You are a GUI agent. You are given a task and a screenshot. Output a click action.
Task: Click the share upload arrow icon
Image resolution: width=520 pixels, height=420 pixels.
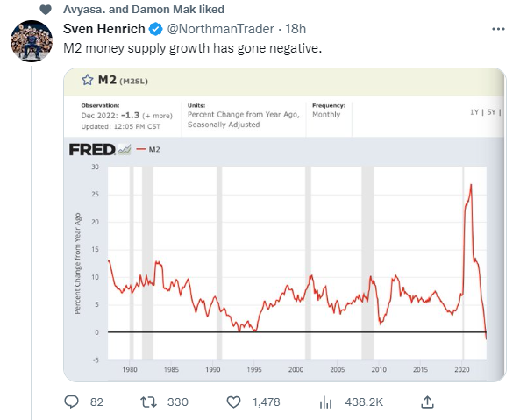(x=427, y=402)
